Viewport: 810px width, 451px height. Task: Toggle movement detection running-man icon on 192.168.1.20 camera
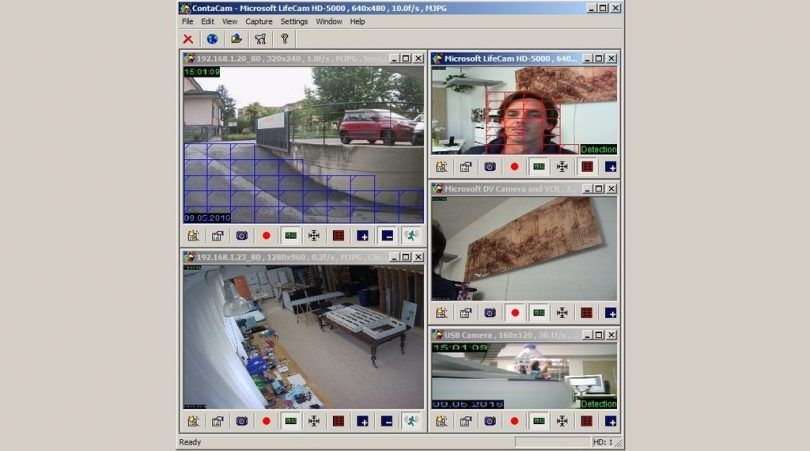click(x=410, y=236)
